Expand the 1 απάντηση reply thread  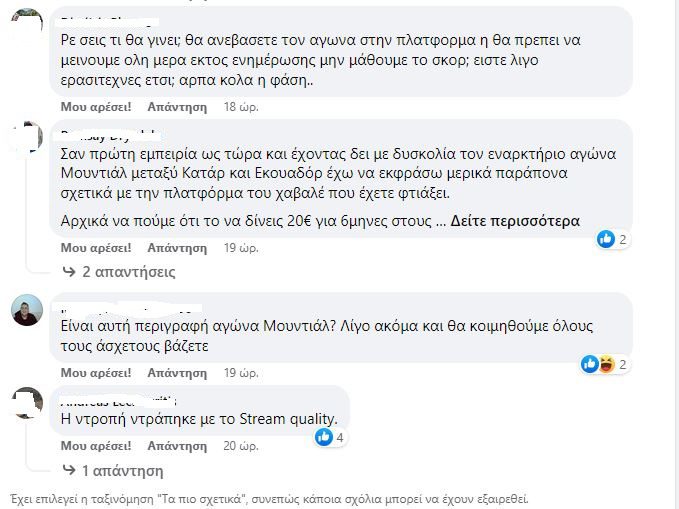(x=123, y=471)
